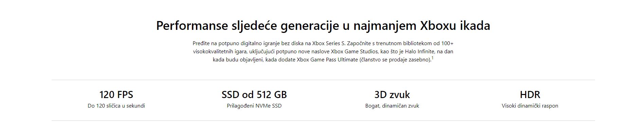Select the SSD od 512 GB title
Screen dimensions: 644x133
254,94
